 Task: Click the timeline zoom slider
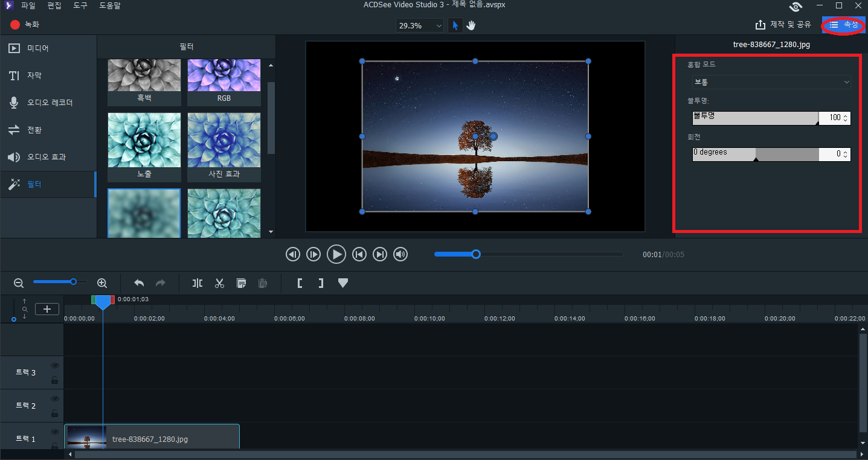[60, 281]
